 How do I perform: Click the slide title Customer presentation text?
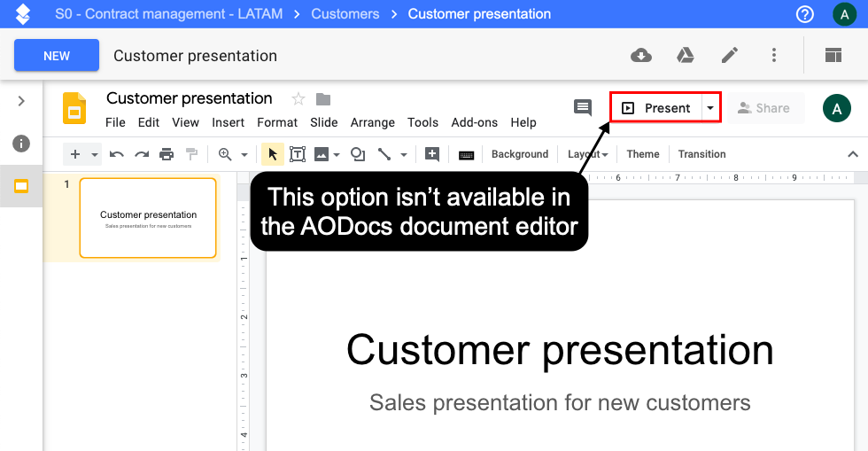click(x=560, y=350)
